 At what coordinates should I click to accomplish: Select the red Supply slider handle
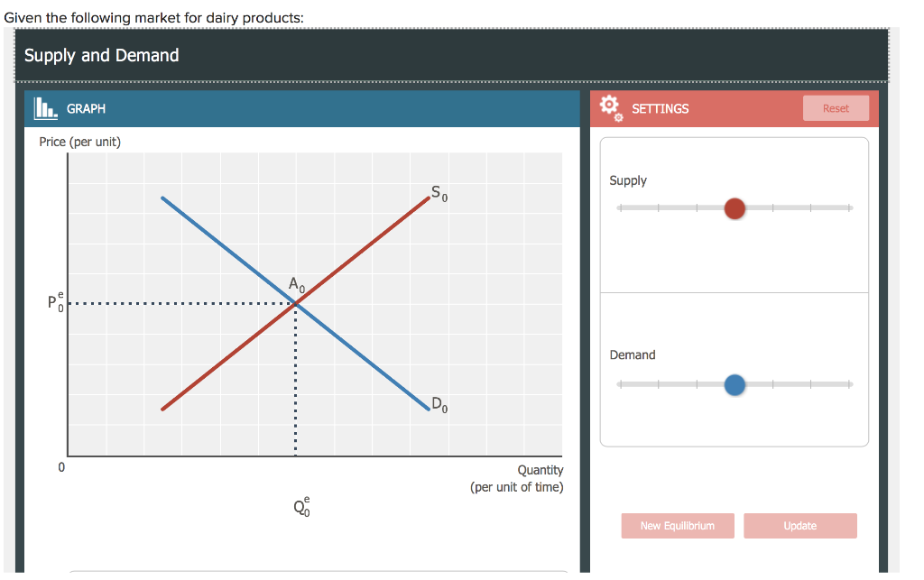point(735,208)
